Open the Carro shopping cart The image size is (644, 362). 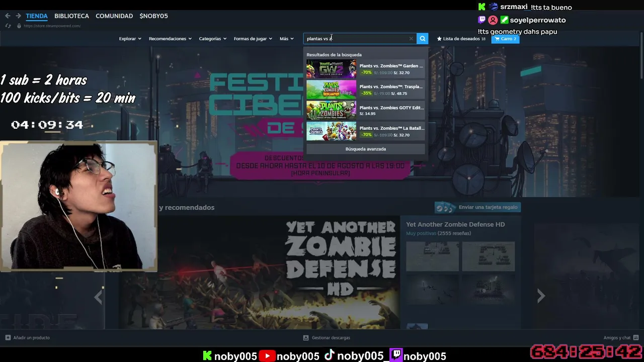(505, 39)
